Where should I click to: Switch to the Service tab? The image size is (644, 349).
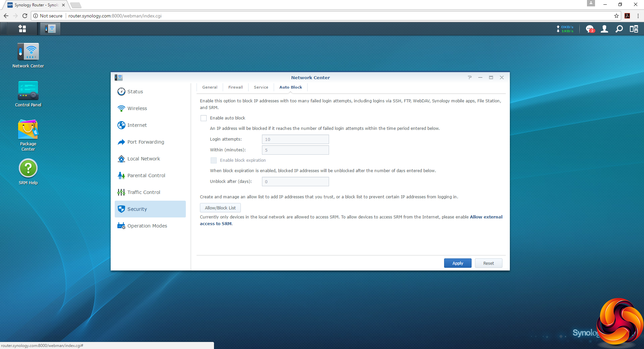coord(261,87)
